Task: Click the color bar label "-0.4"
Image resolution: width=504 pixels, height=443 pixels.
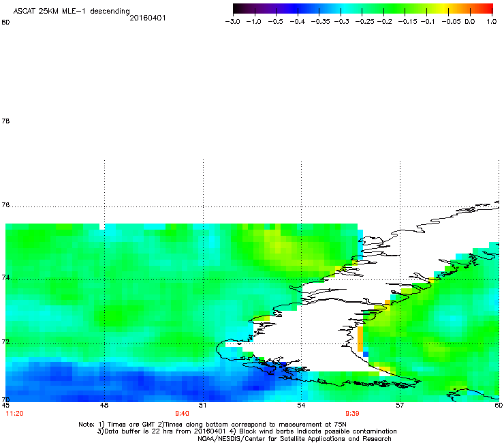Action: tap(298, 22)
